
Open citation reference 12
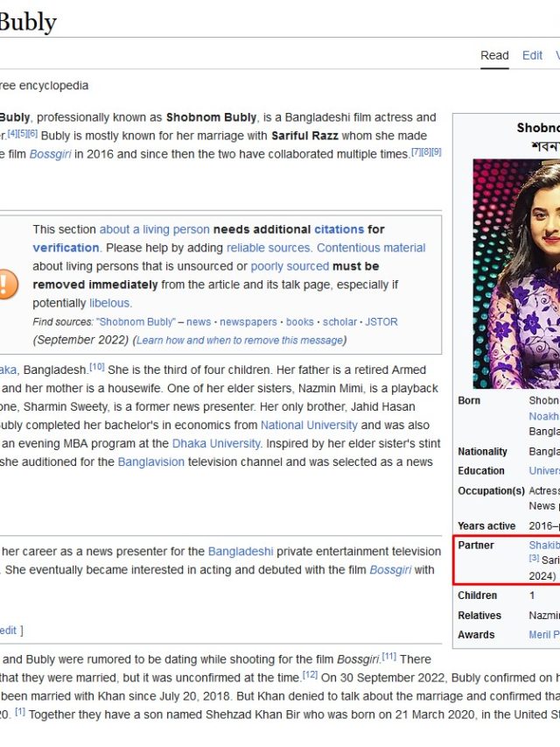tap(310, 675)
